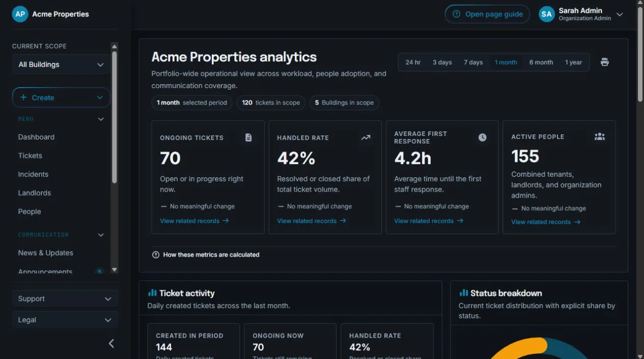Click the Announcements count badge showing 5
This screenshot has height=359, width=644.
point(100,271)
